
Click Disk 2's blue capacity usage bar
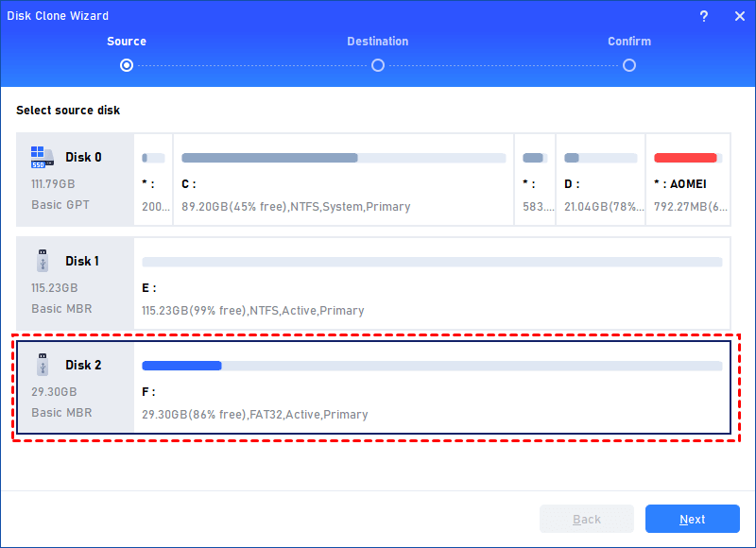pos(181,366)
